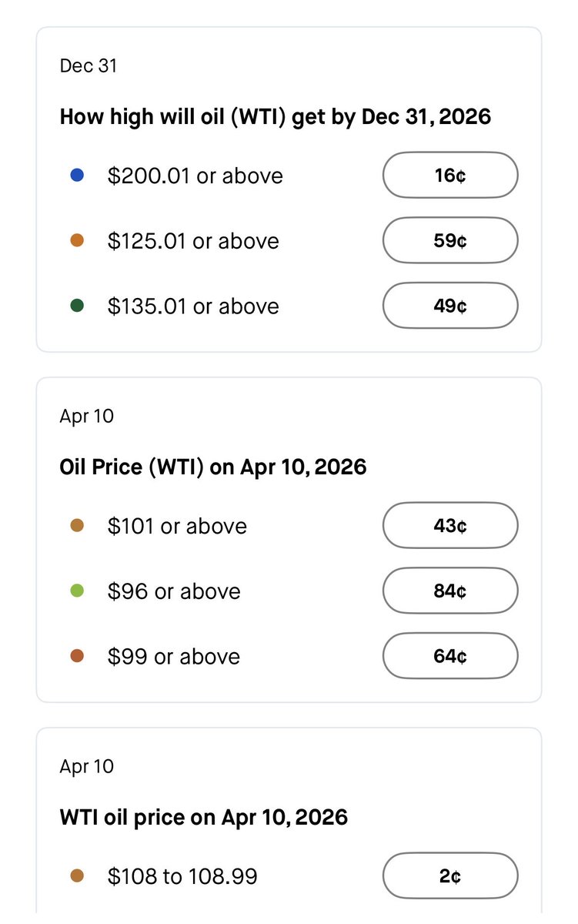Image resolution: width=578 pixels, height=924 pixels.
Task: Select the "$96 or above" outcome label
Action: pos(174,591)
